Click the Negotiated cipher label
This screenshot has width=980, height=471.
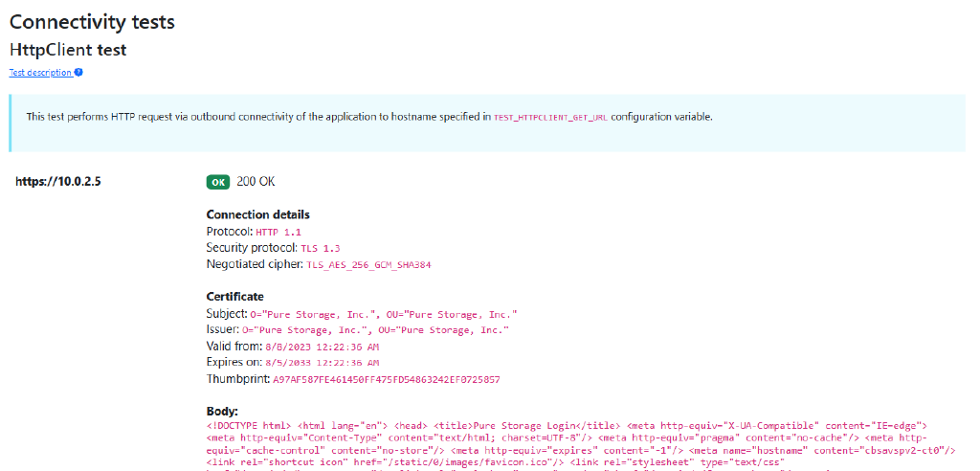(x=255, y=264)
